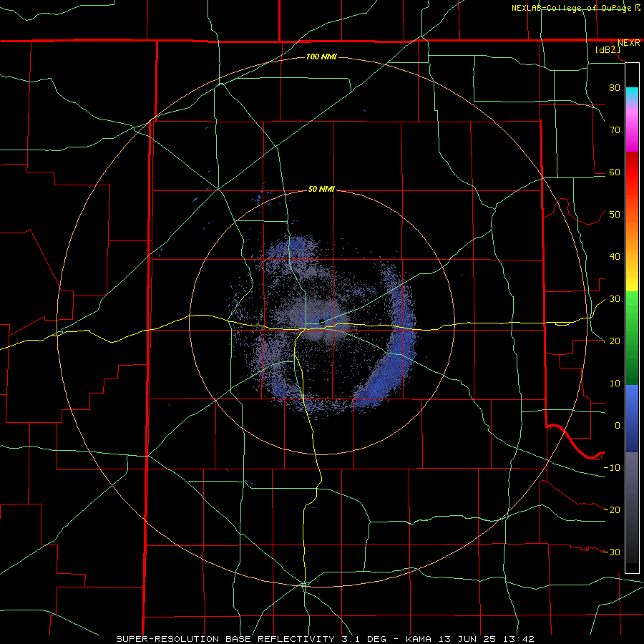
Task: Click the -10 value on dBZ scale
Action: tap(612, 468)
